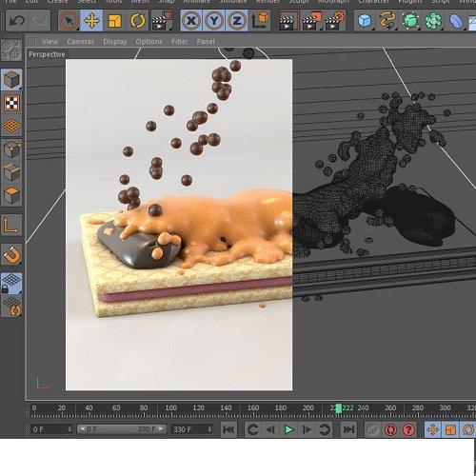The height and width of the screenshot is (476, 476).
Task: Open the Options viewport menu
Action: click(x=149, y=42)
